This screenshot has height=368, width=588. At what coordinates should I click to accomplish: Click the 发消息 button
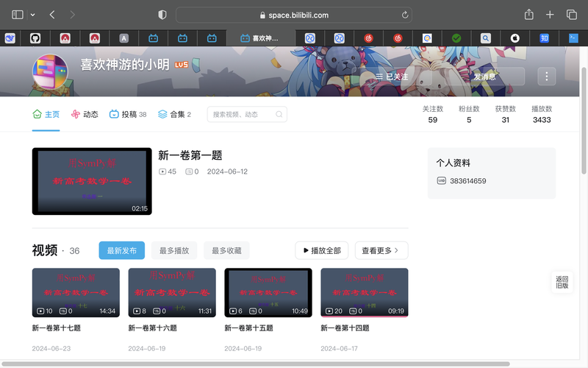click(x=484, y=77)
